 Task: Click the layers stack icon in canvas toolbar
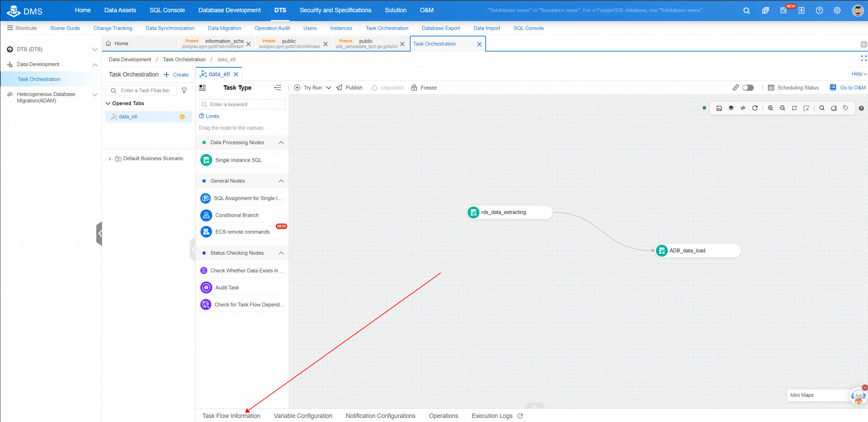731,108
